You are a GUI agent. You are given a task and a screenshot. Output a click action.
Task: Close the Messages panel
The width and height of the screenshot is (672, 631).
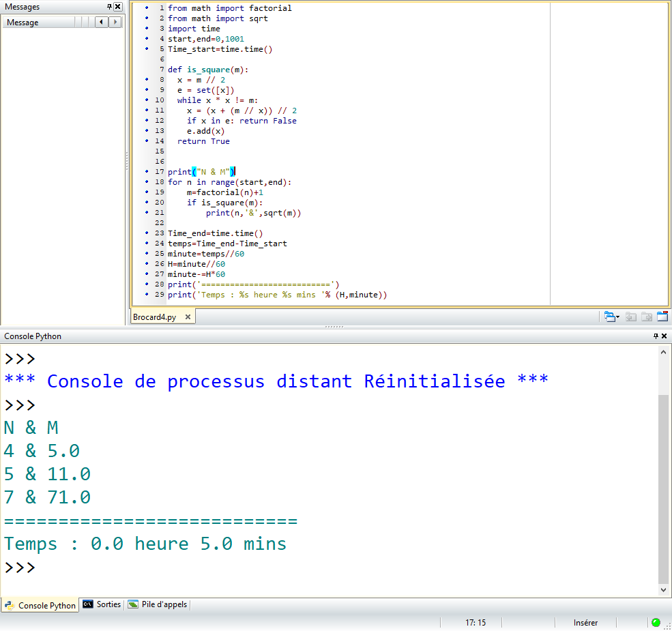click(x=118, y=7)
